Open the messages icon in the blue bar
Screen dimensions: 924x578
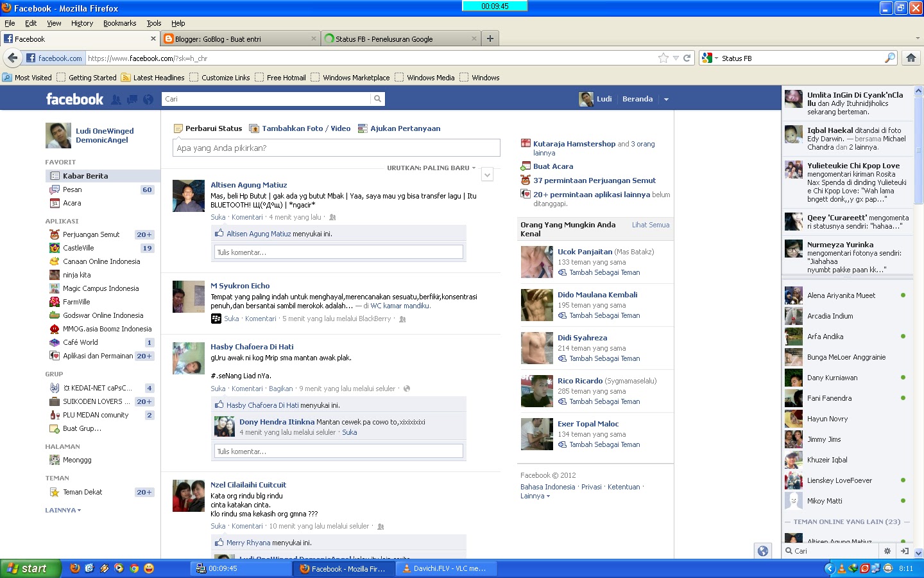pos(132,100)
